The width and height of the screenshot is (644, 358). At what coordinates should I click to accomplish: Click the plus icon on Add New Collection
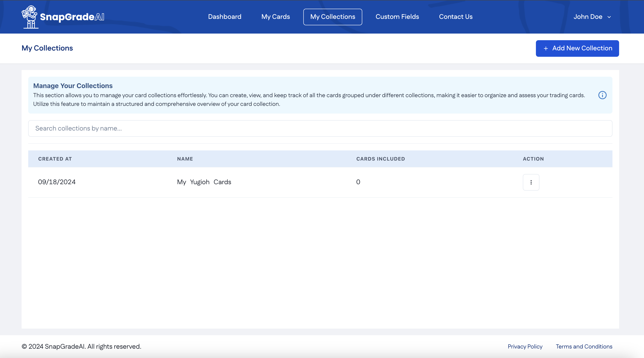(546, 48)
